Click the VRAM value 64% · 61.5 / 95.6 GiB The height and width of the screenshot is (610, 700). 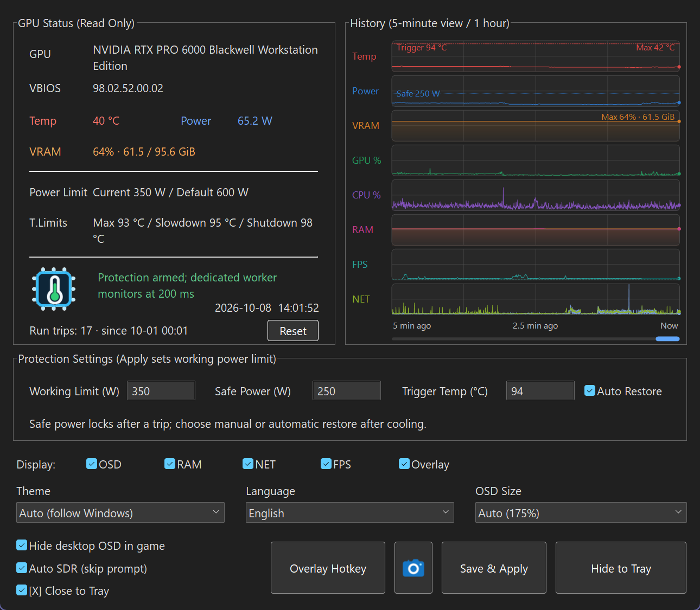point(144,152)
